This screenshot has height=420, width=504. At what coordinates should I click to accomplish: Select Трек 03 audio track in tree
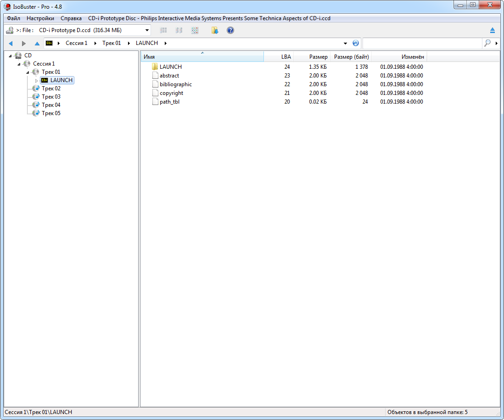(51, 97)
